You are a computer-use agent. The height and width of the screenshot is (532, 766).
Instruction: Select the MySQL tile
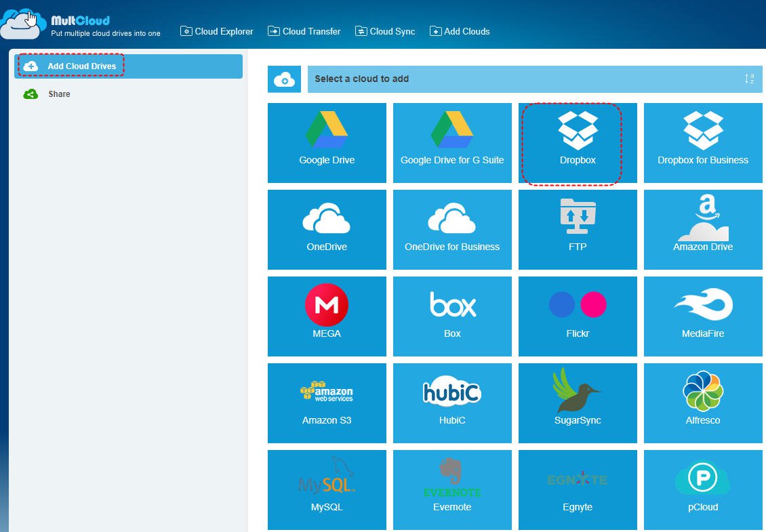tap(327, 489)
